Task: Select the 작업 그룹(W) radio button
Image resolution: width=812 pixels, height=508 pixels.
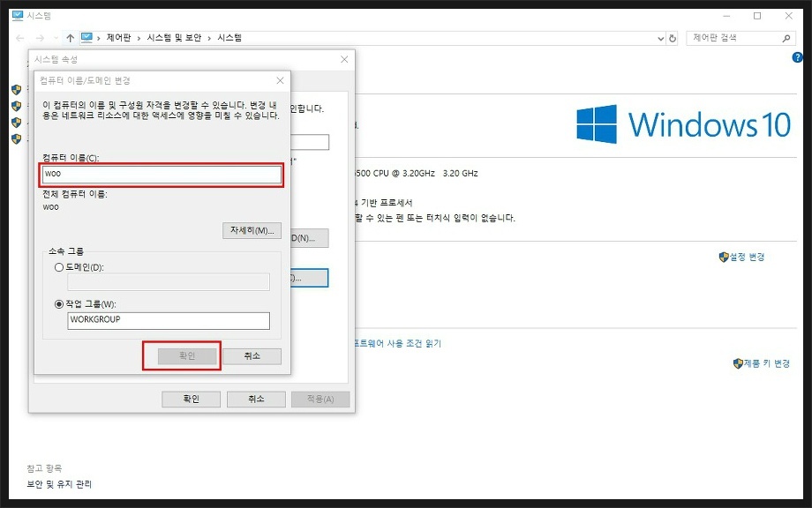Action: 59,304
